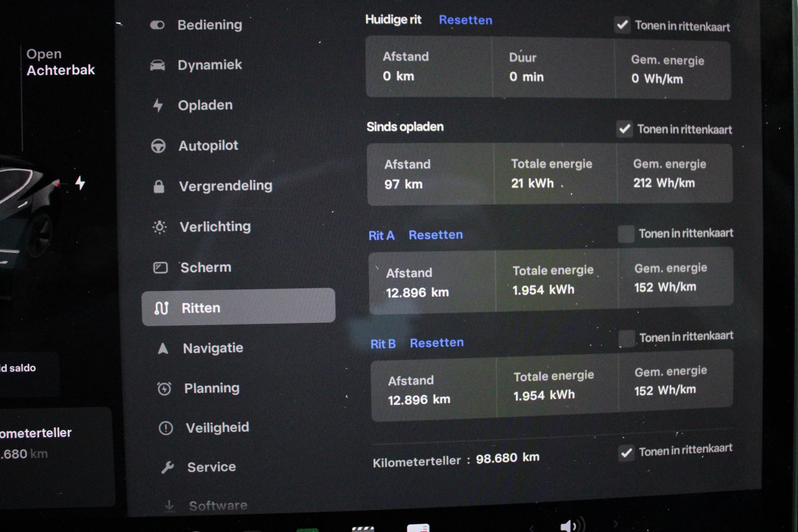Open the Software menu item
Image resolution: width=798 pixels, height=532 pixels.
218,505
